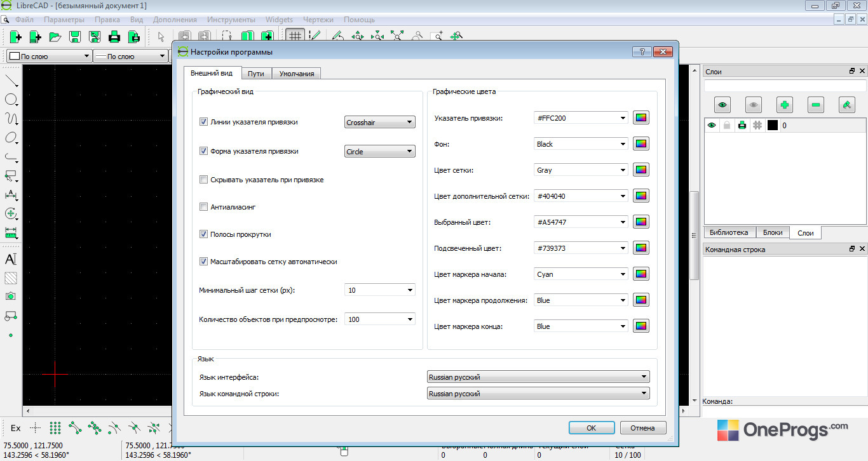Click the Print preview icon
Screen dimensions: 868x461
134,37
